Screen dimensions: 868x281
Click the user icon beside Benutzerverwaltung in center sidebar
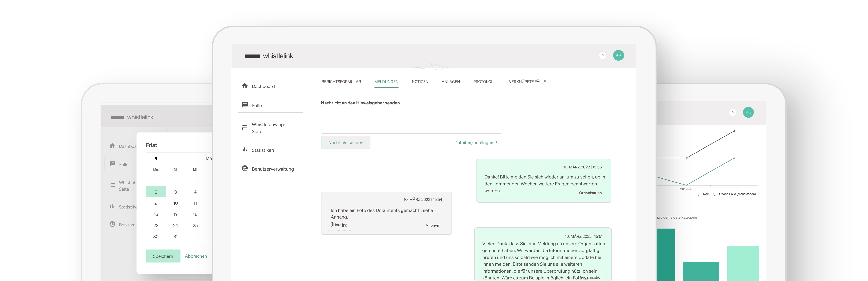tap(245, 168)
